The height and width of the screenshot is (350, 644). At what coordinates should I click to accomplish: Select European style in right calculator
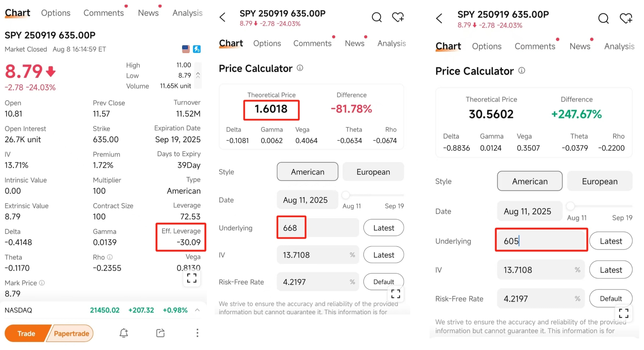pos(600,181)
